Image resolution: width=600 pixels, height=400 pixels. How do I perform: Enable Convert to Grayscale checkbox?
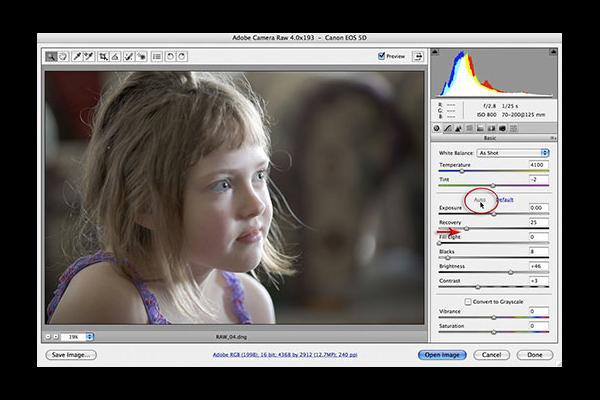[468, 301]
